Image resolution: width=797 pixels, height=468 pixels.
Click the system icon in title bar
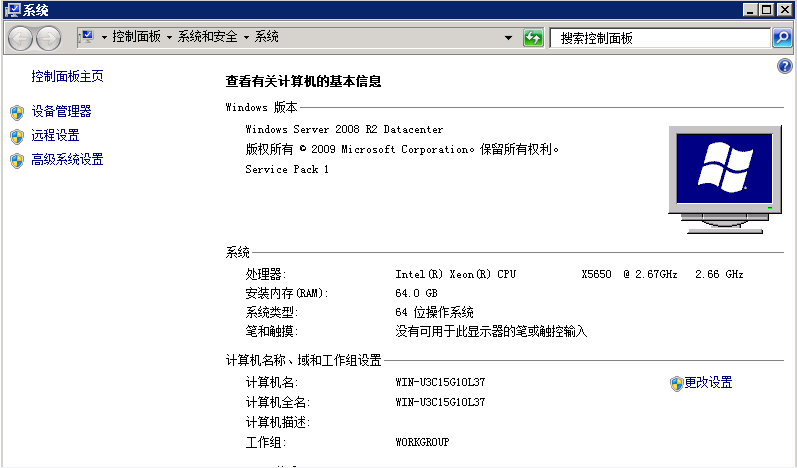(10, 9)
